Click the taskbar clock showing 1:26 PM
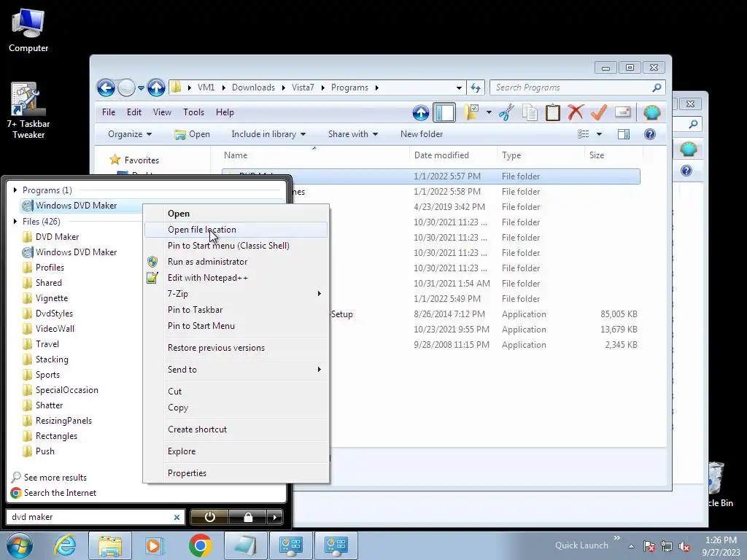This screenshot has height=560, width=747. [721, 546]
